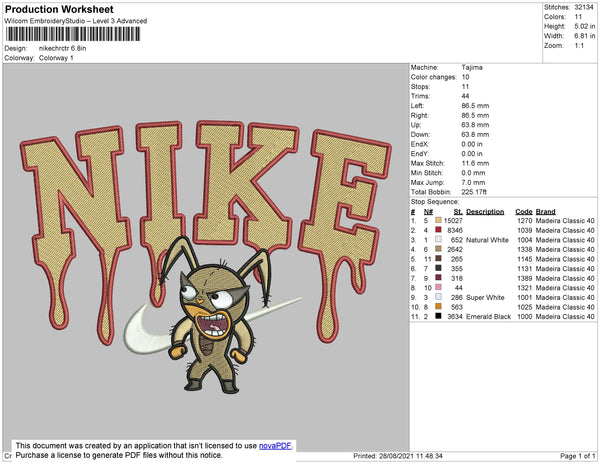Click the dark swatch for thread code 1131

pos(438,268)
